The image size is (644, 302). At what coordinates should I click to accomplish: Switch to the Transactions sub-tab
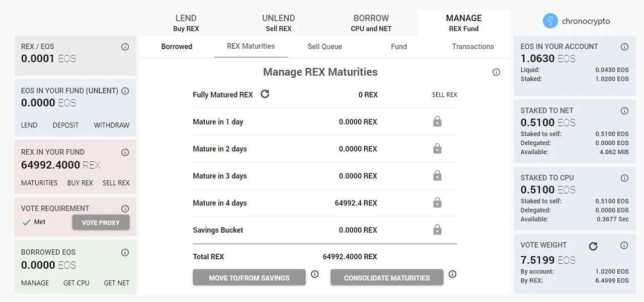coord(473,47)
